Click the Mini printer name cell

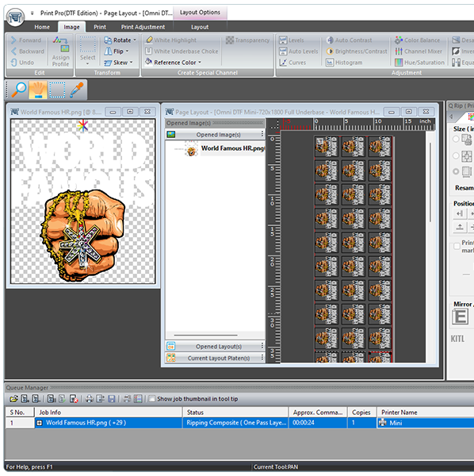click(426, 423)
